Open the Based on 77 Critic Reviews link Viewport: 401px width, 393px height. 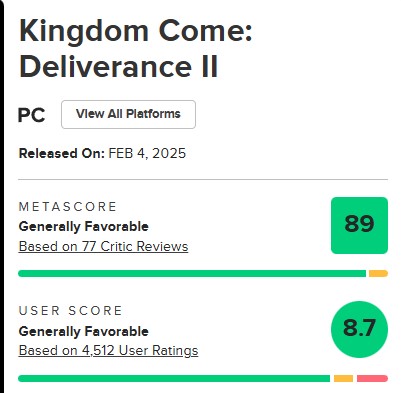click(x=103, y=247)
